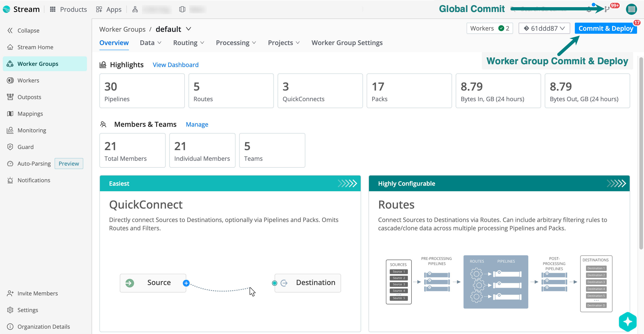Click the AI assistant sparkle button
Screen dimensions: 644x334
tap(628, 322)
